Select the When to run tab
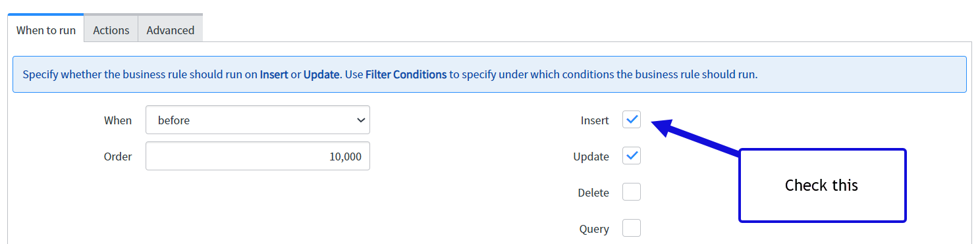 point(45,30)
